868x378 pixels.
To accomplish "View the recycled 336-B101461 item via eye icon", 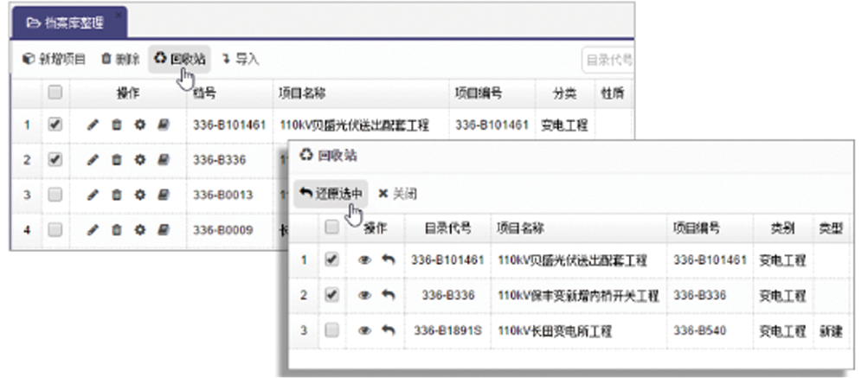I will pos(365,259).
